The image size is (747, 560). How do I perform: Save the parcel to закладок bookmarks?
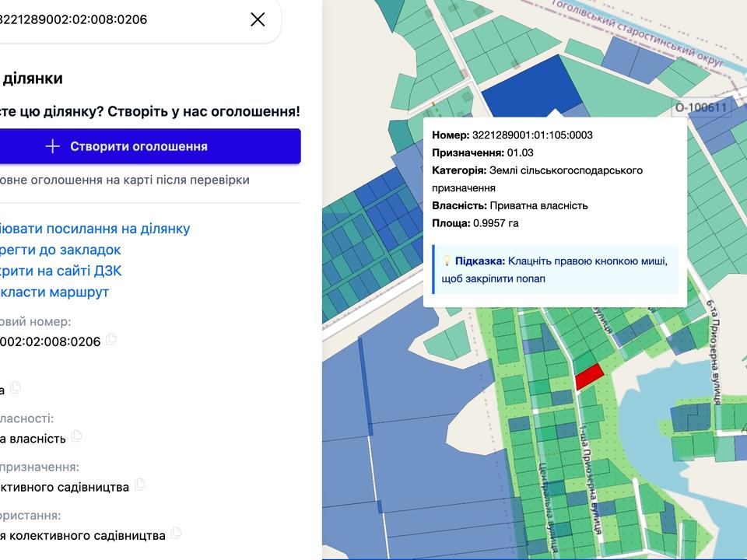pyautogui.click(x=61, y=250)
